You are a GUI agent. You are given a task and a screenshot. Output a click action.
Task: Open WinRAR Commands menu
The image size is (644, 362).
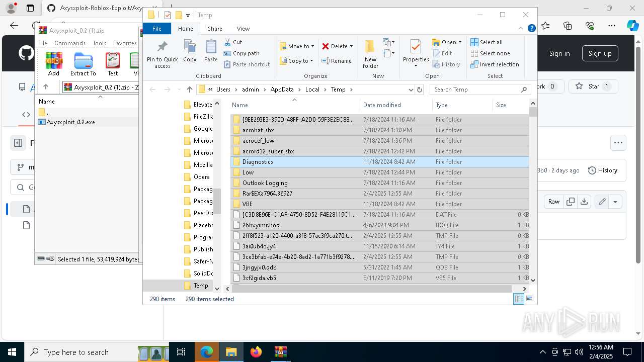[x=70, y=43]
